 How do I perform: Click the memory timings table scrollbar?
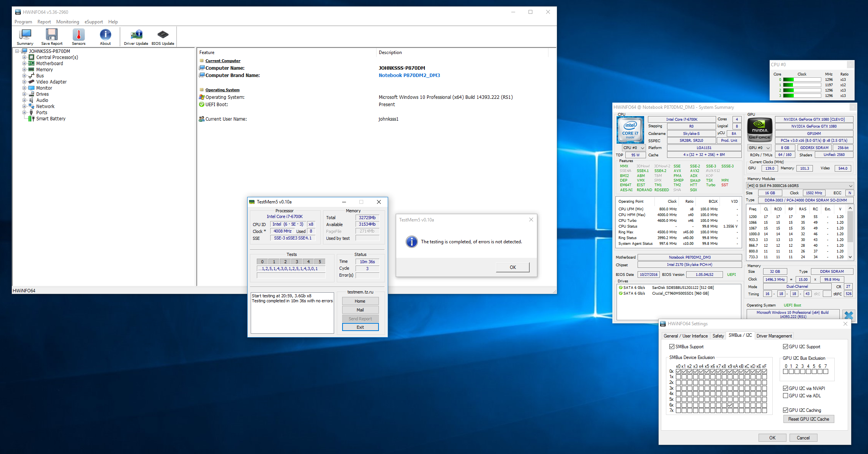click(x=850, y=233)
